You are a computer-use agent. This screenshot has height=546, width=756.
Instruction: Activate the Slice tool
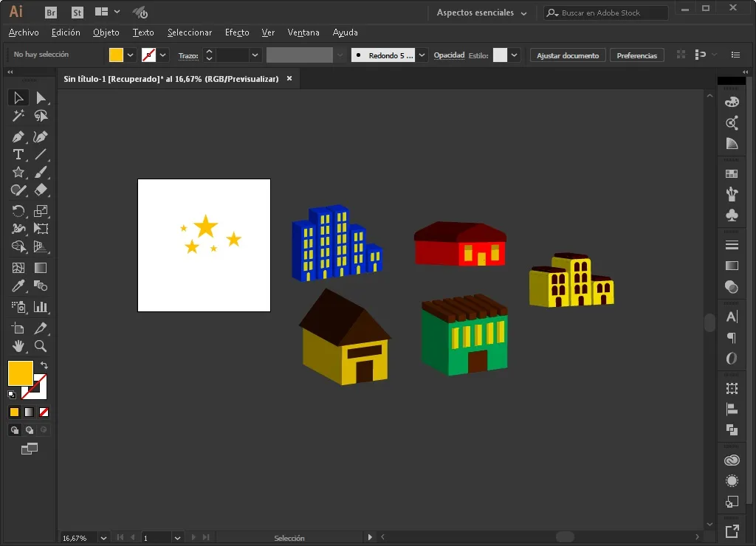tap(41, 328)
